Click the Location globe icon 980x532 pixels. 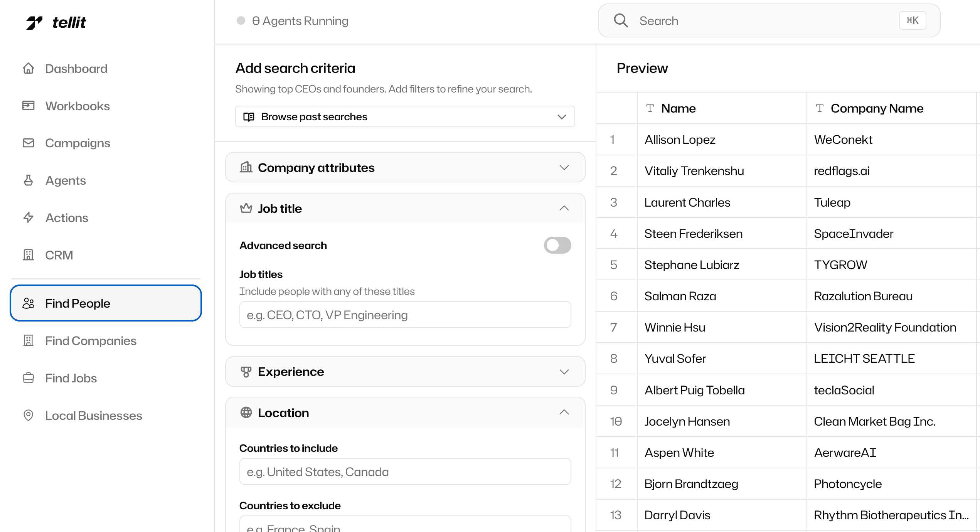coord(246,412)
